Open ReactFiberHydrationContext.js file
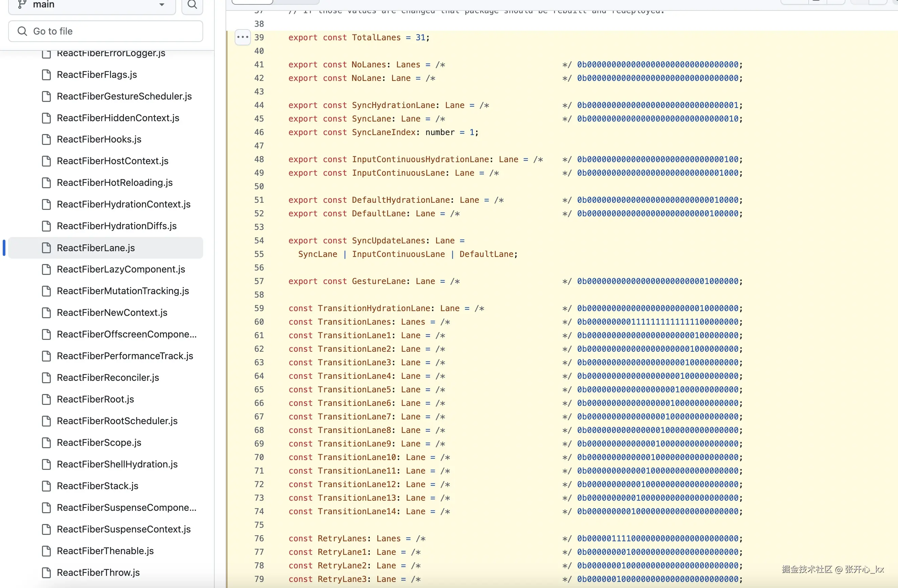Image resolution: width=898 pixels, height=588 pixels. (123, 204)
